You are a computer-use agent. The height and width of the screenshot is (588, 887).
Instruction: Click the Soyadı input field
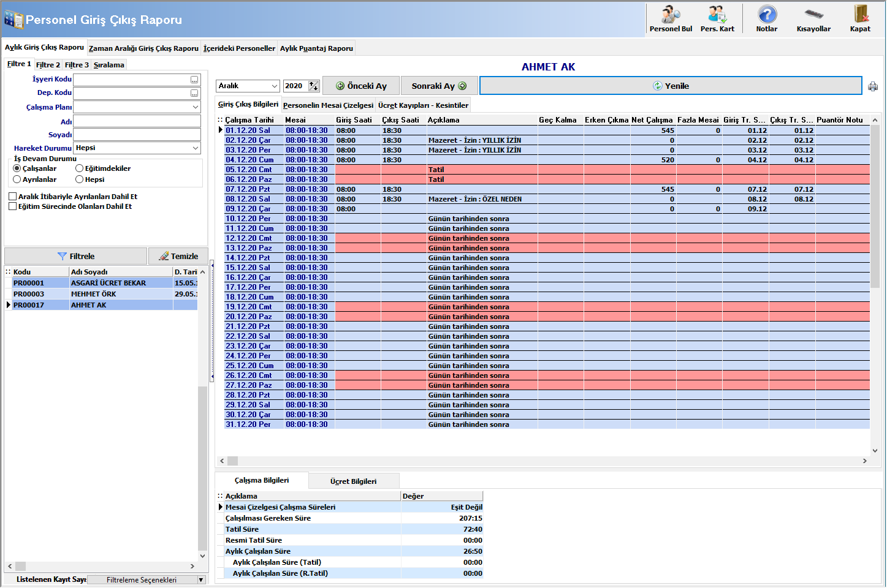coord(137,135)
